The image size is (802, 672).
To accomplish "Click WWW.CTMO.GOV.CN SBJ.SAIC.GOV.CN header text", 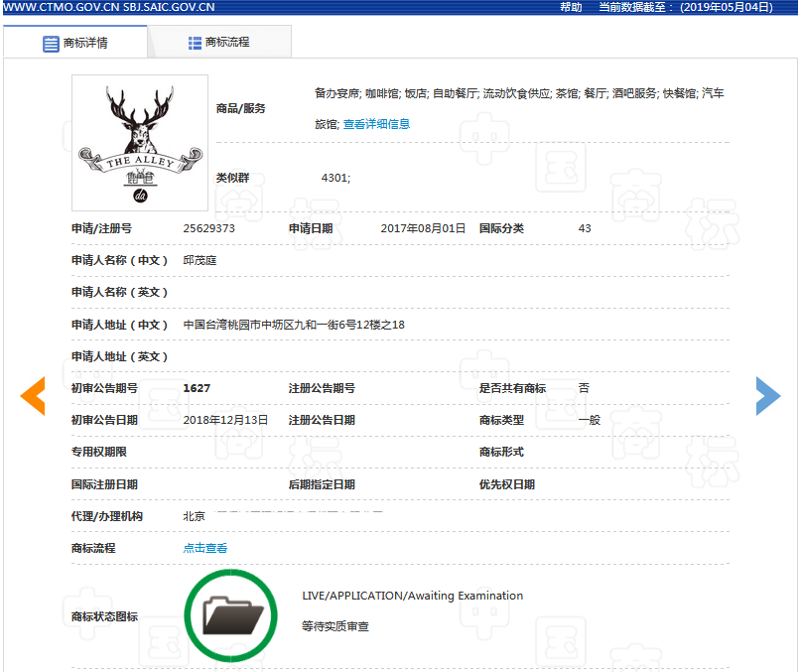I will coord(109,7).
